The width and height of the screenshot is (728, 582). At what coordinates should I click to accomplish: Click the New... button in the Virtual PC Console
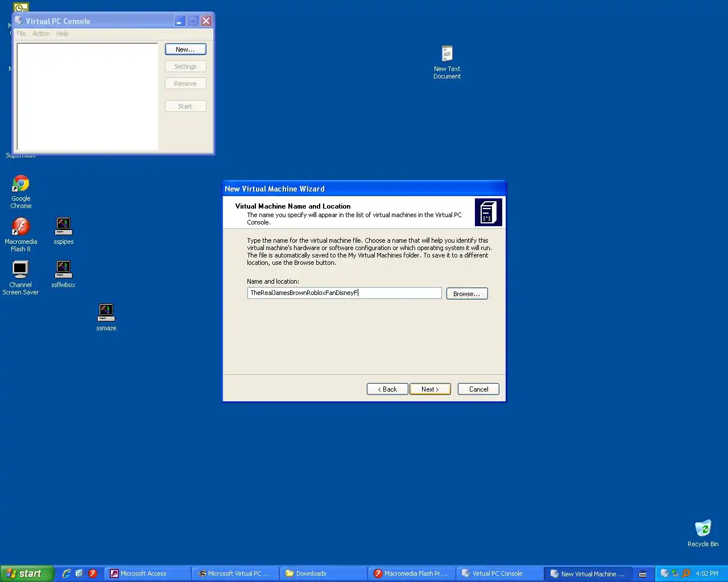(x=185, y=49)
